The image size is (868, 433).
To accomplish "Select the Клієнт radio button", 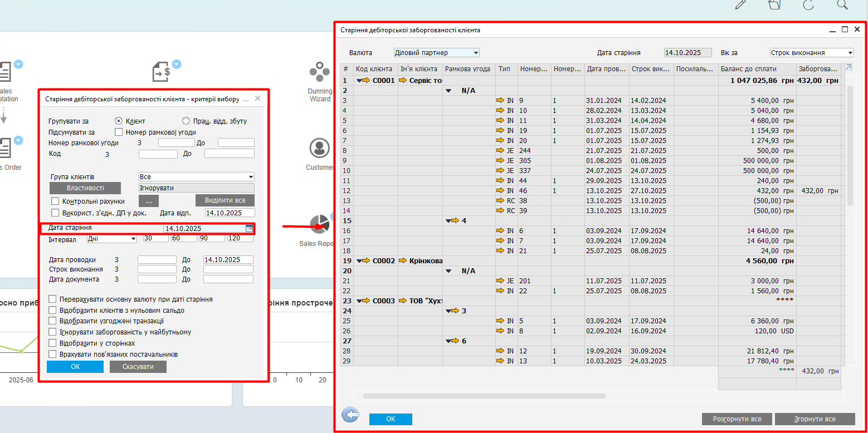I will 118,121.
